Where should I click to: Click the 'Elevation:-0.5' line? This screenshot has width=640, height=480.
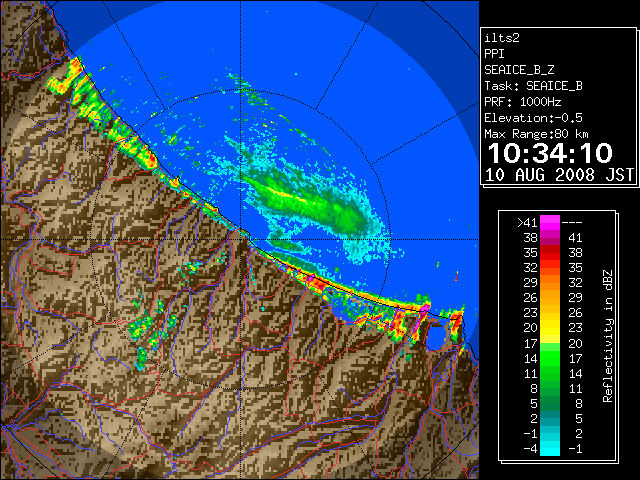[x=533, y=118]
